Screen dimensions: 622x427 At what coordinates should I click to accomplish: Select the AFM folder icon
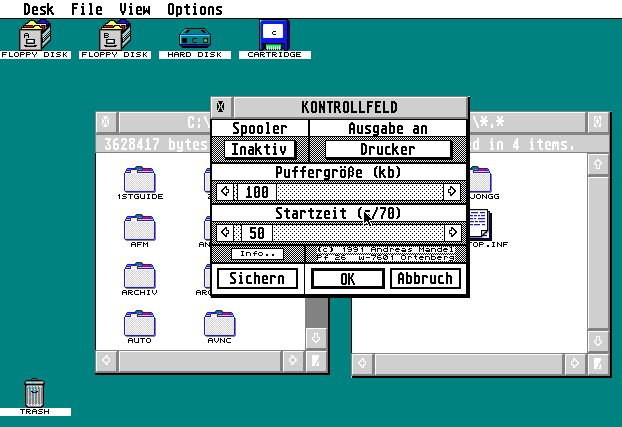click(x=140, y=227)
